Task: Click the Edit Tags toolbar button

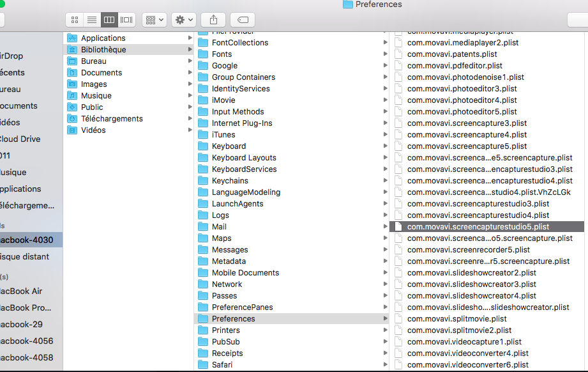Action: coord(243,20)
